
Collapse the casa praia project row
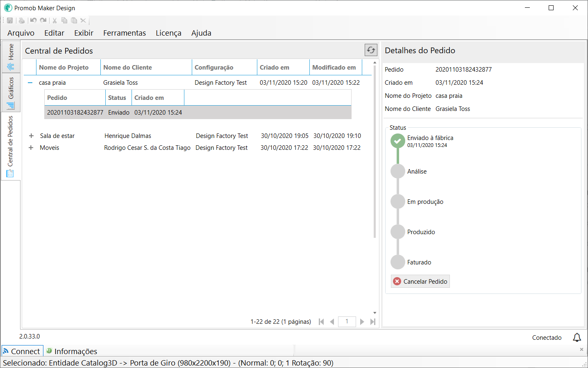point(30,83)
